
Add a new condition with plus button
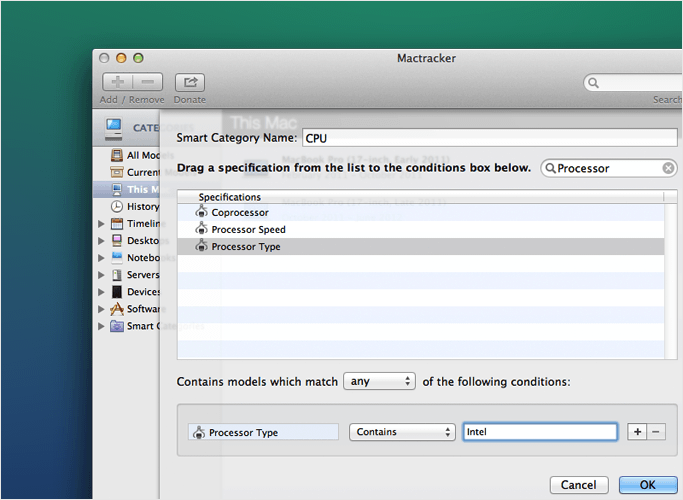637,432
